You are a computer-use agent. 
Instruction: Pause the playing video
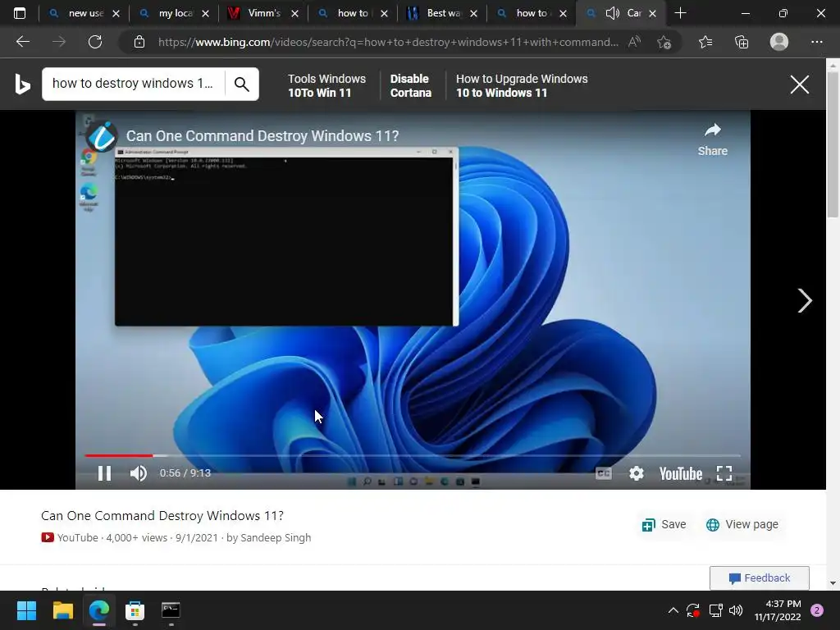pos(104,473)
